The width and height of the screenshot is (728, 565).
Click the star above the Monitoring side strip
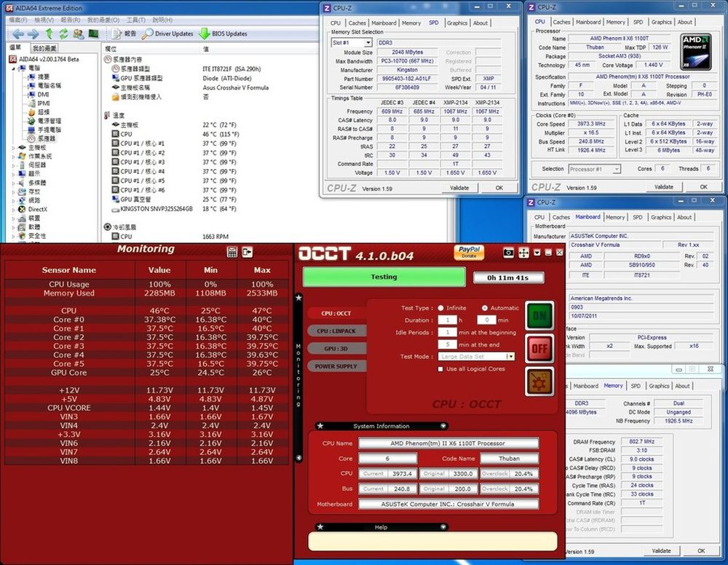(299, 298)
